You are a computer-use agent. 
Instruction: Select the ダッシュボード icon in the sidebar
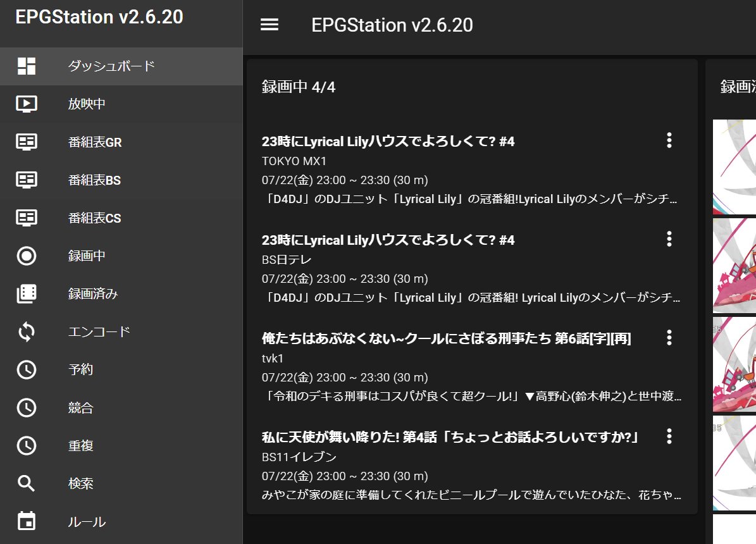(x=25, y=66)
